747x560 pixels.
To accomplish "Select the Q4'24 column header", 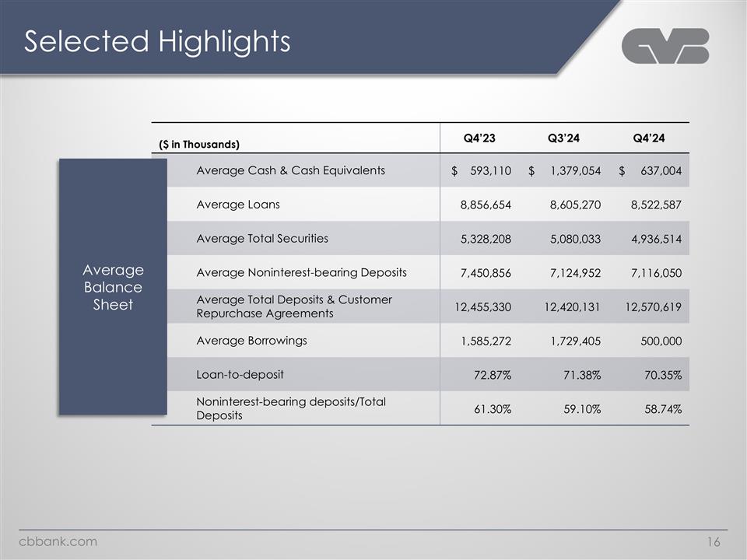I will [651, 138].
